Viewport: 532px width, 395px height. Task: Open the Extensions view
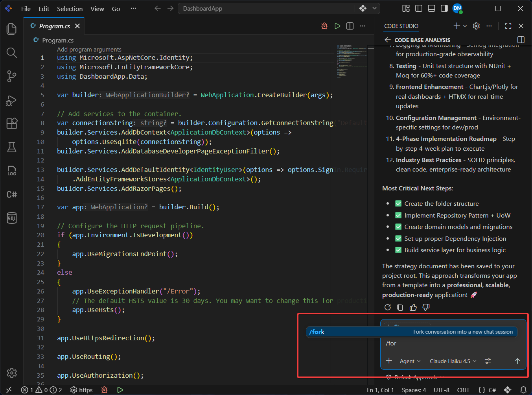point(12,124)
